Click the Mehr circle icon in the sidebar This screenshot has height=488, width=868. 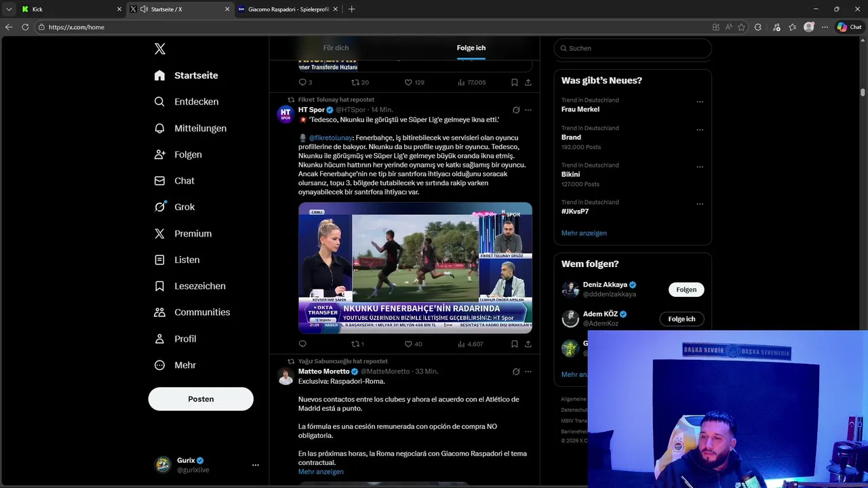coord(159,365)
